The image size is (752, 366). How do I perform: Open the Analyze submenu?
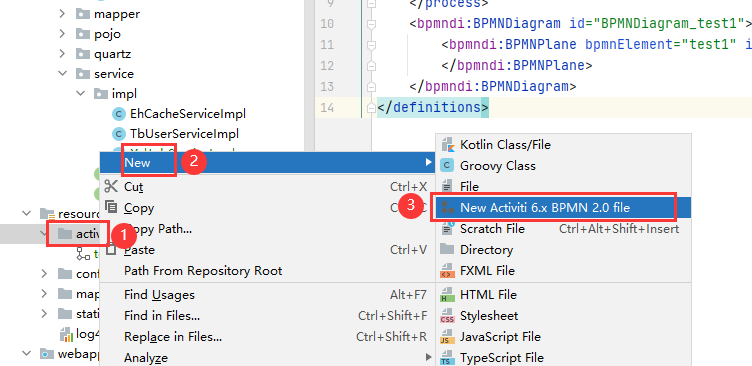coord(268,358)
